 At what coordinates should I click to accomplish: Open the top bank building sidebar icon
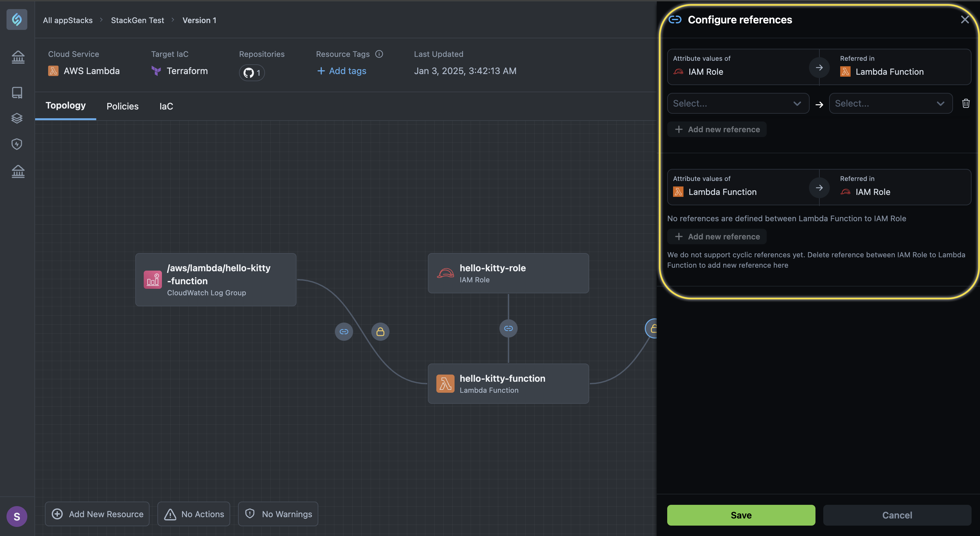pyautogui.click(x=18, y=58)
